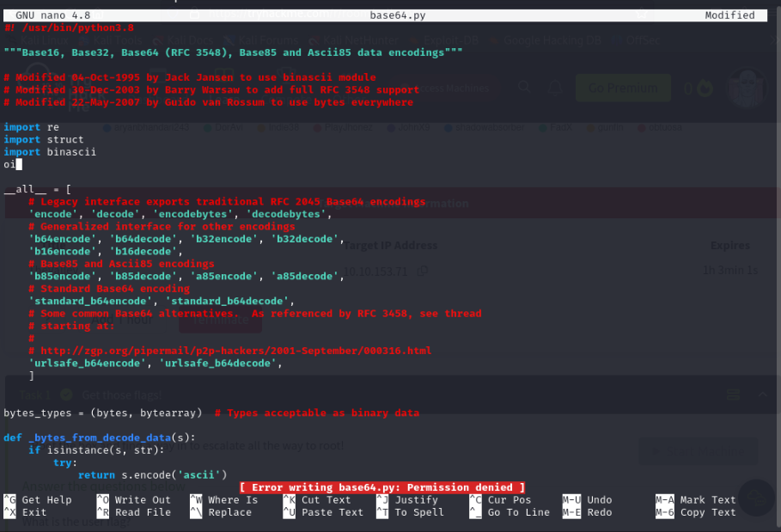
Task: Click the Exit shortcut label
Action: [x=34, y=512]
